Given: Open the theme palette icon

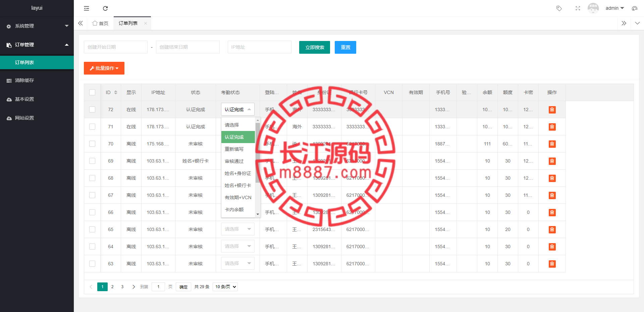Looking at the screenshot, I should pyautogui.click(x=634, y=8).
